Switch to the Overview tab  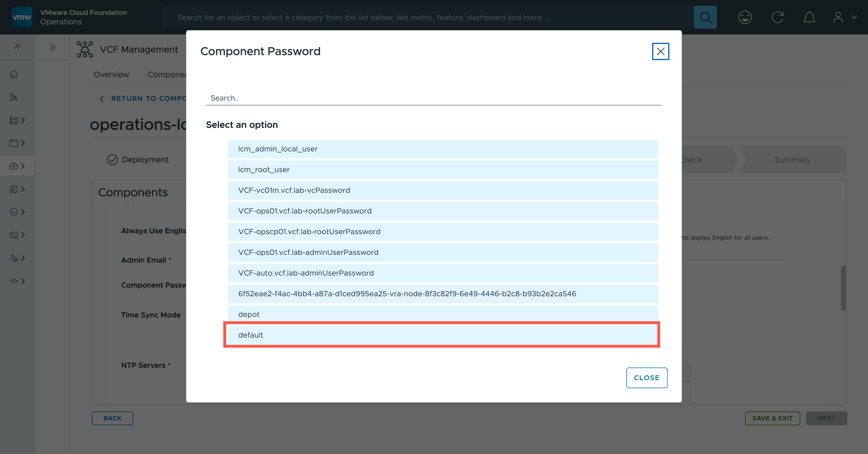pos(111,74)
